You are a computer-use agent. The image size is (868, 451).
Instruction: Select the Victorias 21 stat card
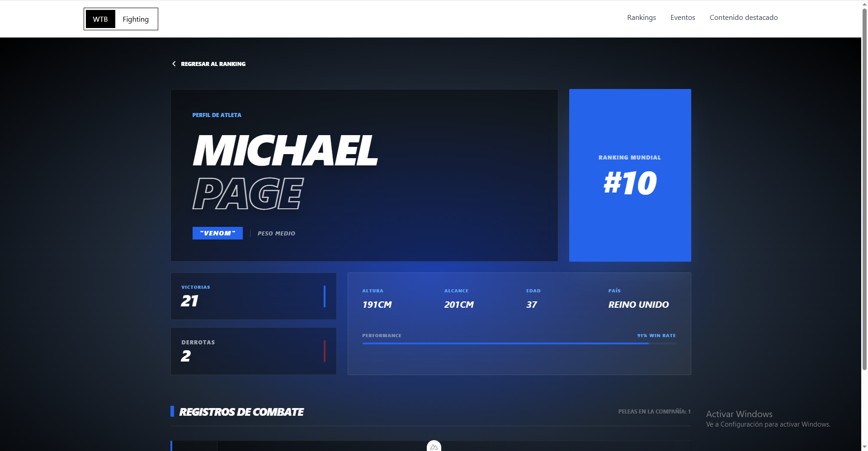[x=253, y=296]
